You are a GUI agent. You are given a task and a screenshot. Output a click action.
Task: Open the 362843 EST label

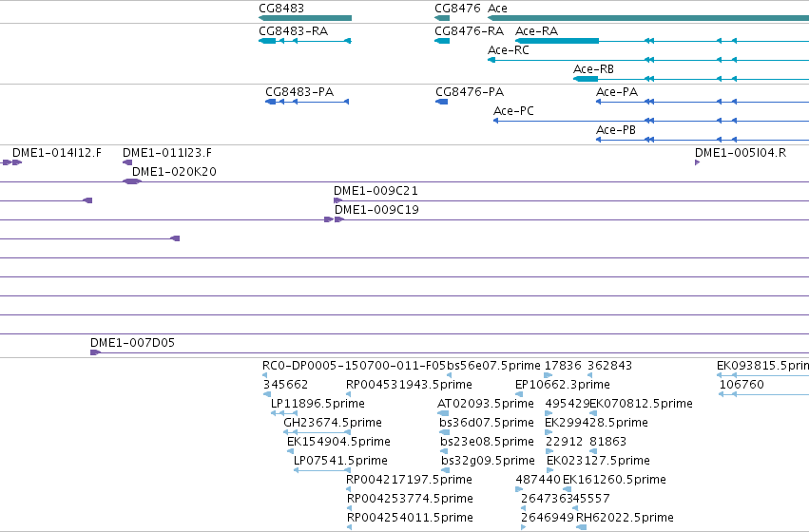[610, 366]
